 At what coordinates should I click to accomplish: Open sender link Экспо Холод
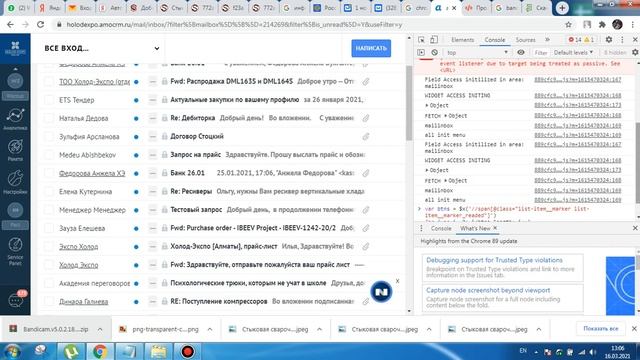(x=78, y=247)
